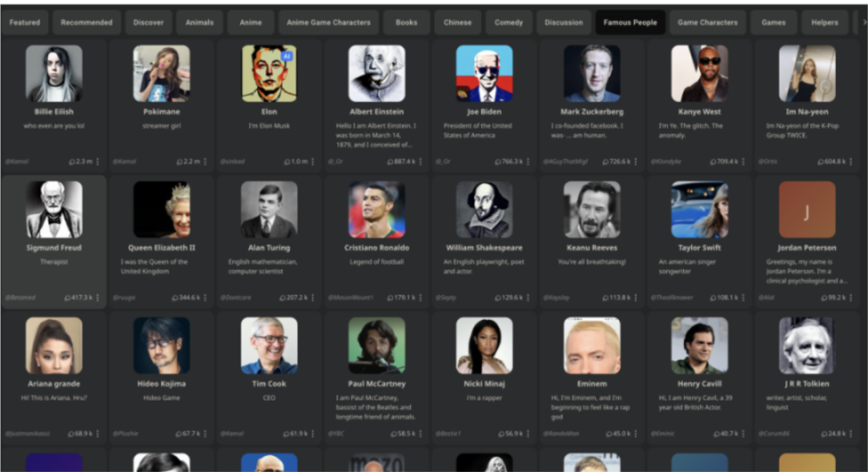Select the Featured category tab

pyautogui.click(x=25, y=22)
